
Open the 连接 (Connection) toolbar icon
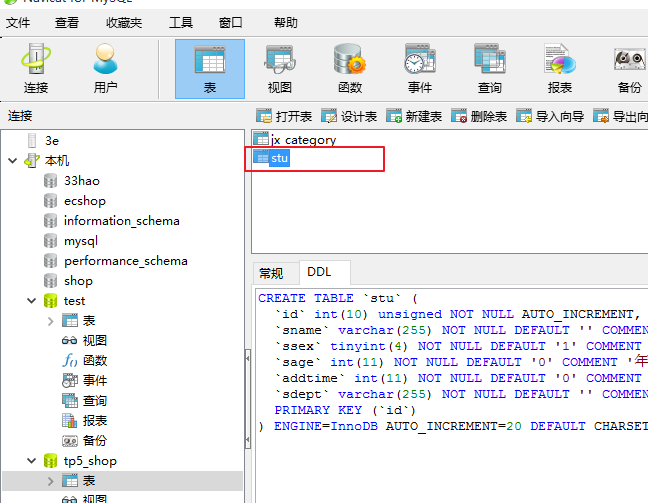(x=36, y=69)
